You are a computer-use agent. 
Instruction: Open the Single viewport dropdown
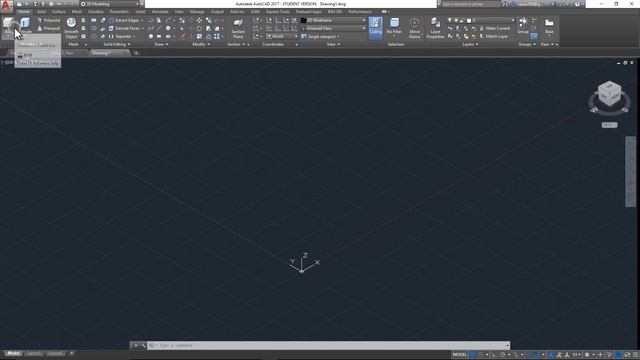coord(321,36)
